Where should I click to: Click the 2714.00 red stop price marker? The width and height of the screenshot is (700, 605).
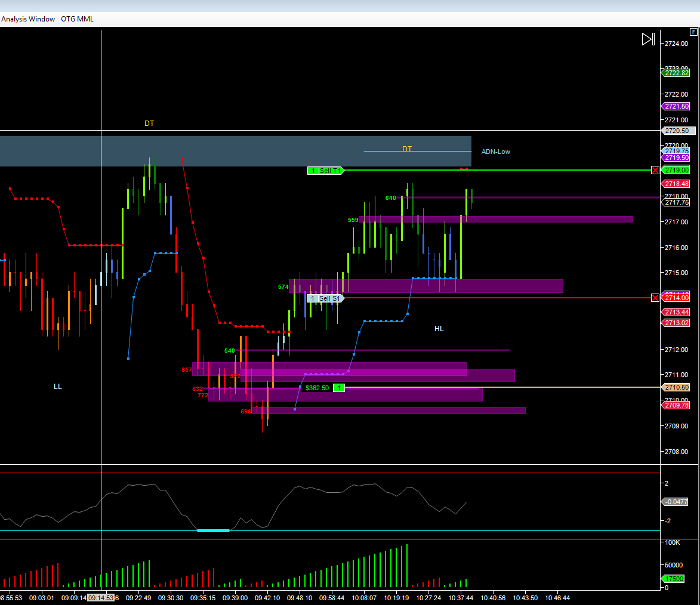tap(676, 298)
